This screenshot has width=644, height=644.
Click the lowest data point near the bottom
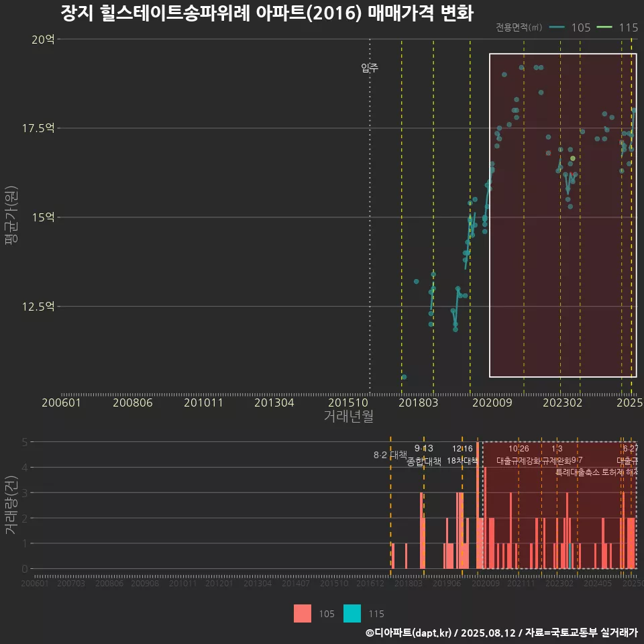(x=404, y=377)
